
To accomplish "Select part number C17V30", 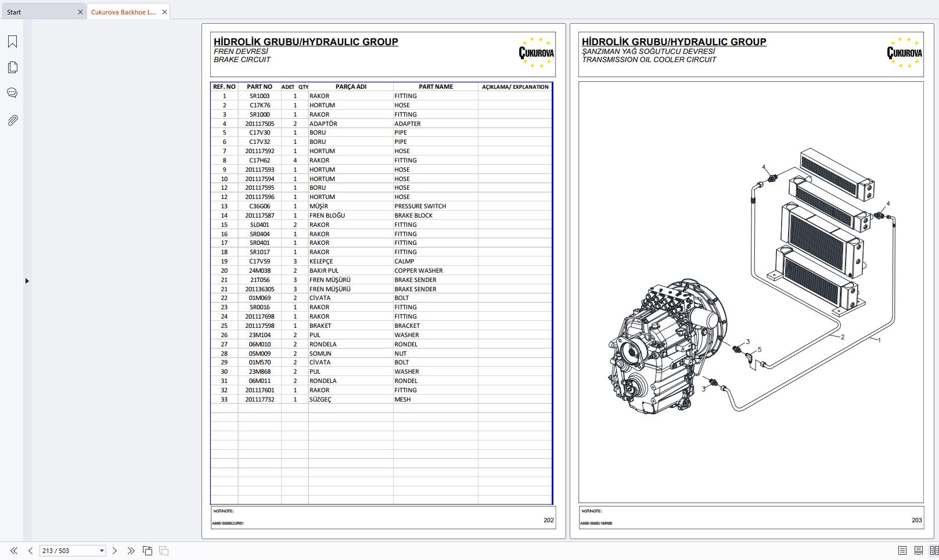I will tap(260, 133).
